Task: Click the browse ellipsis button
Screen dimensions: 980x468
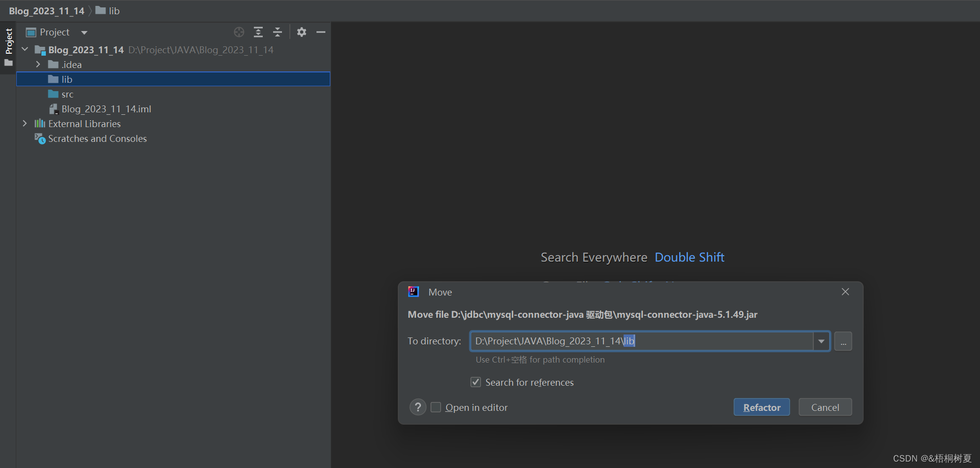Action: click(843, 341)
